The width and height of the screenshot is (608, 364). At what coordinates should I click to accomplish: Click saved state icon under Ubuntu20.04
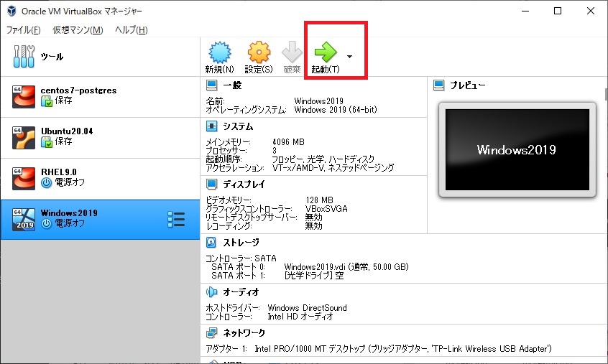(47, 142)
